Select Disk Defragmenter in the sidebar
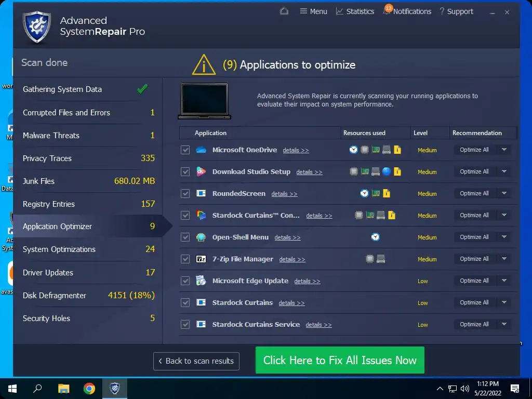Image resolution: width=532 pixels, height=399 pixels. (88, 295)
